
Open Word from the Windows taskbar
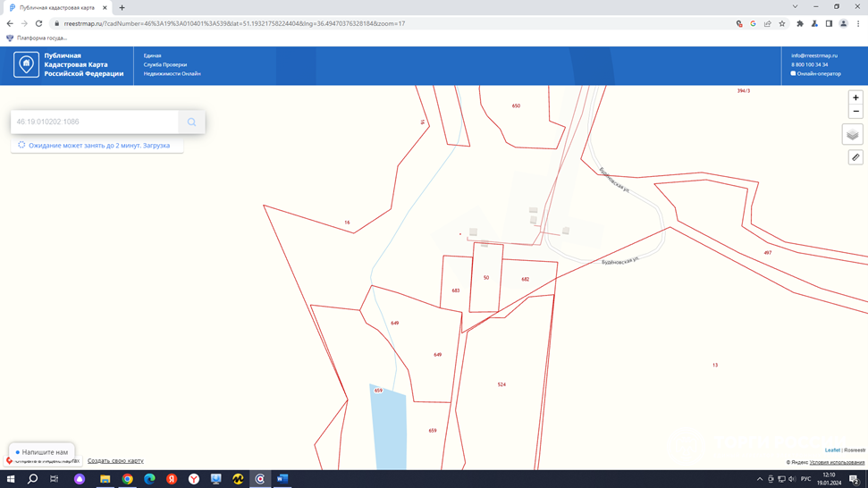click(x=282, y=479)
